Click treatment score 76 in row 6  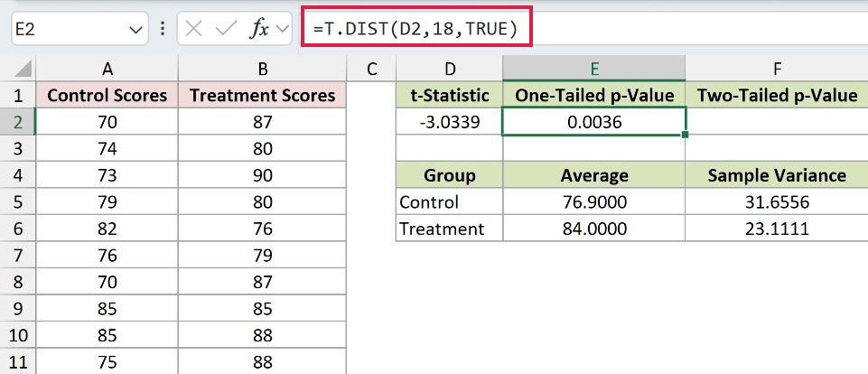tap(263, 229)
